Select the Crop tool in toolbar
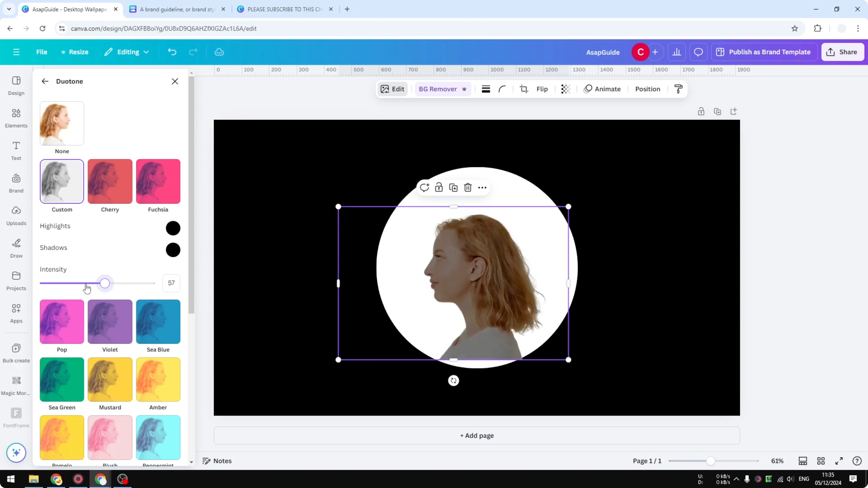The height and width of the screenshot is (488, 868). tap(524, 89)
